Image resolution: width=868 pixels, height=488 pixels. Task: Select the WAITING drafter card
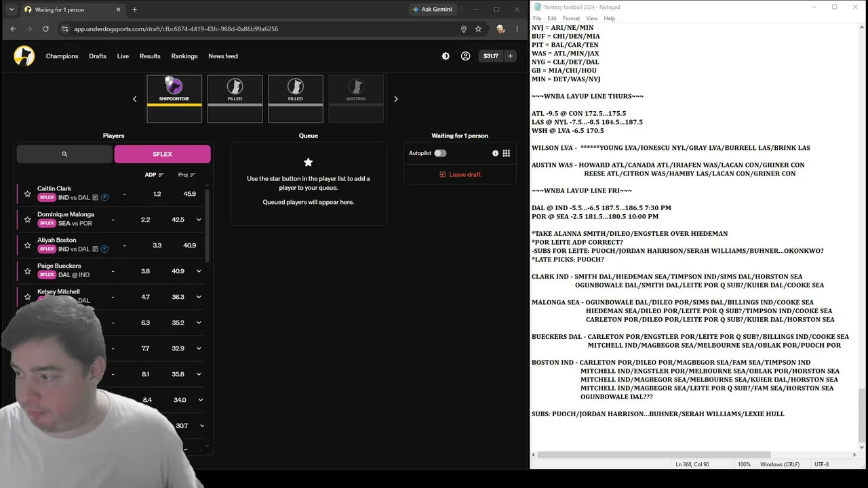click(356, 99)
